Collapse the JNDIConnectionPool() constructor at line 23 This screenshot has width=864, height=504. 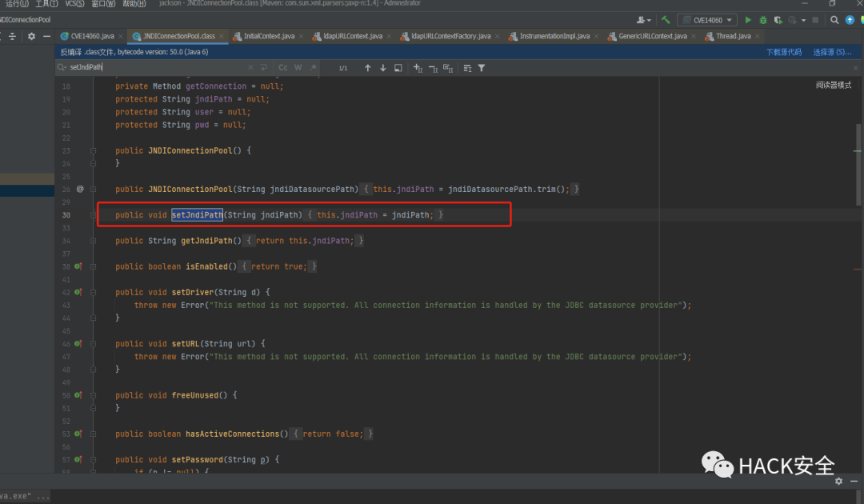click(x=93, y=150)
